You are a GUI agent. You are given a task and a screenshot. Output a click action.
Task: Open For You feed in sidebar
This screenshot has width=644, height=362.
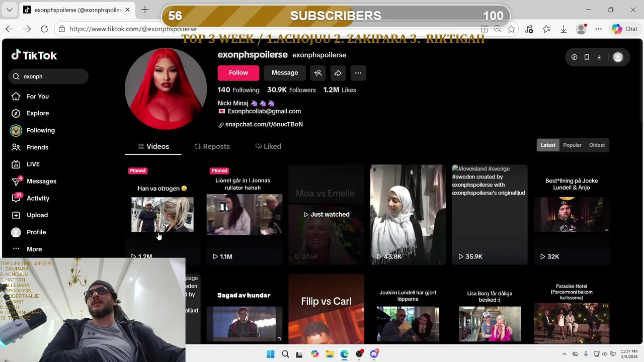(x=31, y=97)
